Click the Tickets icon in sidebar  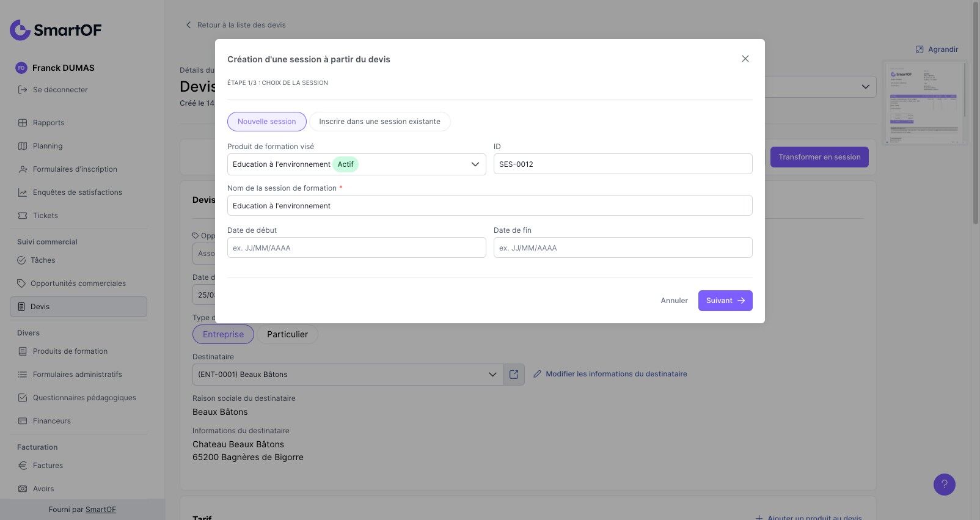pos(23,216)
